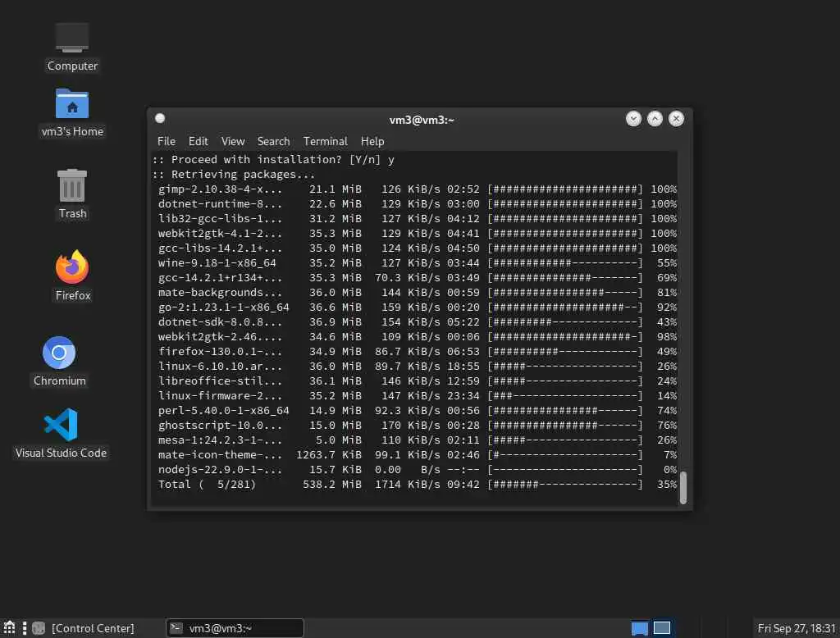Open the Edit menu in terminal
This screenshot has width=840, height=638.
point(198,141)
